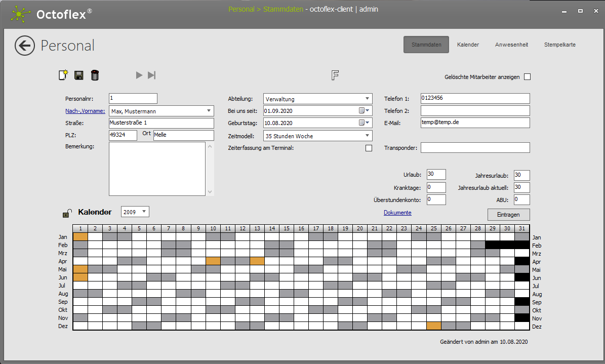Enable Gelöschte Mitarbeiter anzeigen checkbox

pos(527,77)
